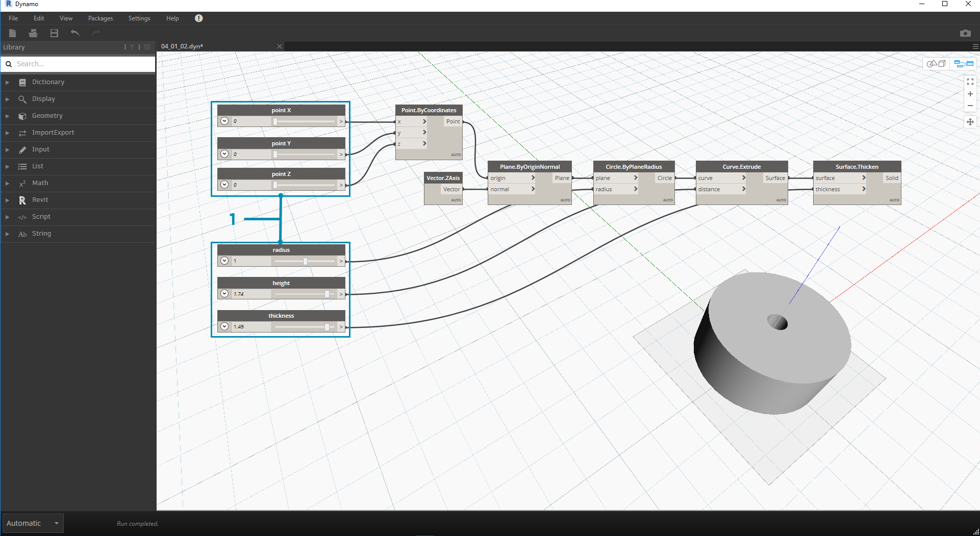Close the 04_01_02.dyn tab

(x=280, y=46)
